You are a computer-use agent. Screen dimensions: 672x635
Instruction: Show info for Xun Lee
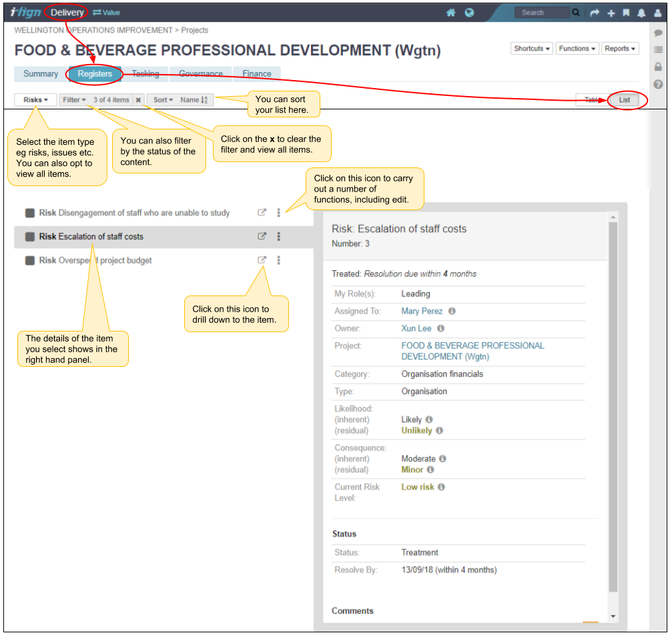click(440, 329)
